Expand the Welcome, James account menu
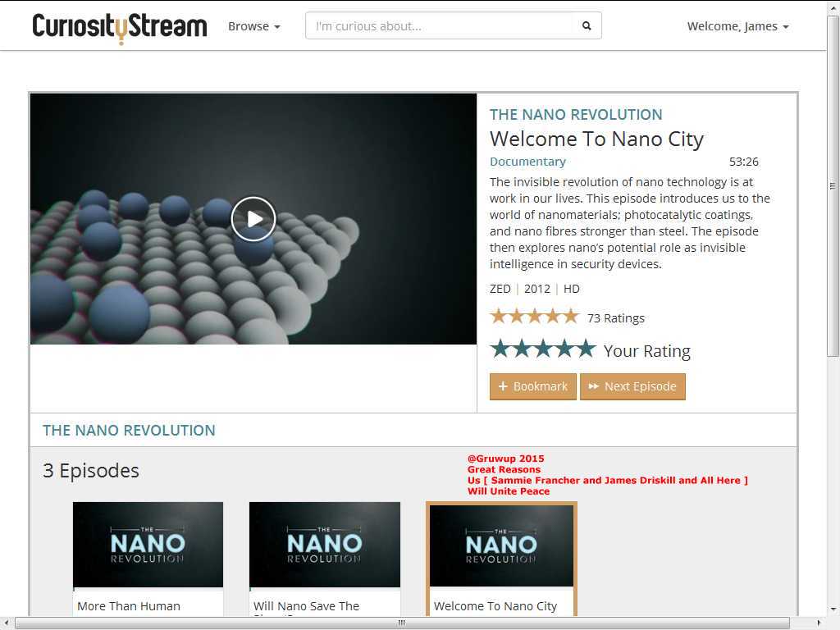The image size is (840, 630). coord(737,26)
